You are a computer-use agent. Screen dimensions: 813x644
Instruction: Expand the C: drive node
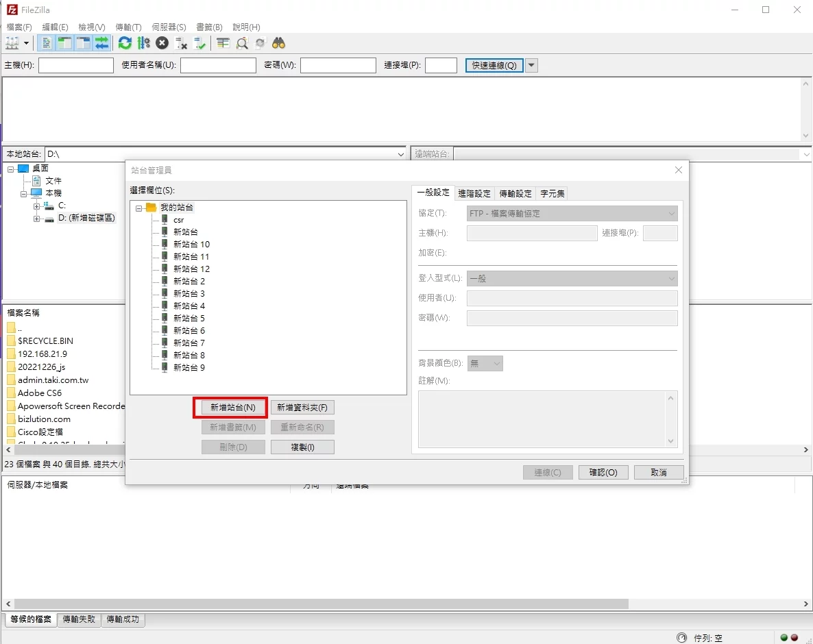point(36,206)
